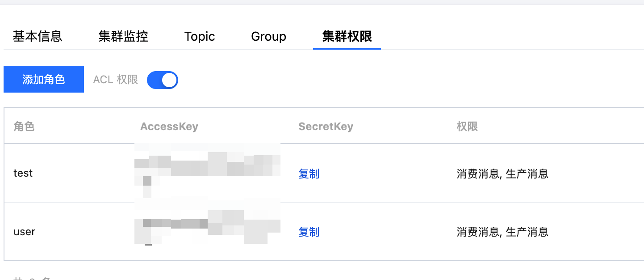Click the SecretKey column header

[x=326, y=127]
